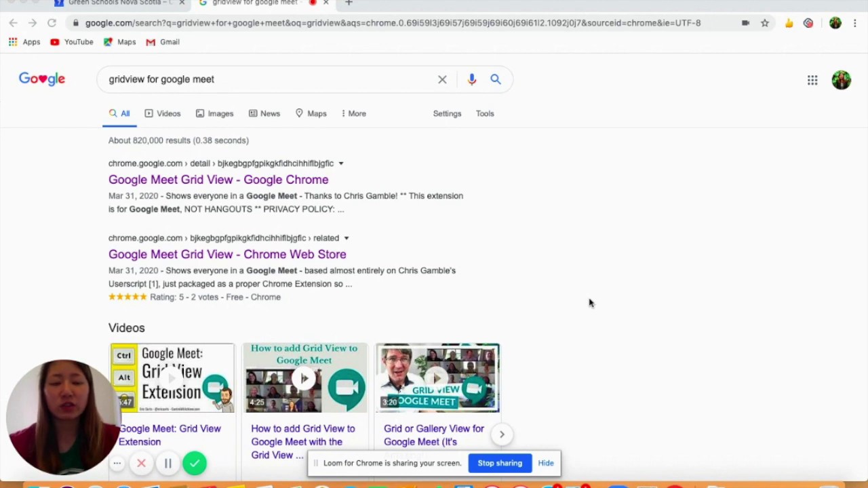Screen dimensions: 868x488
Task: Cancel the Loom recording with red X
Action: (141, 464)
